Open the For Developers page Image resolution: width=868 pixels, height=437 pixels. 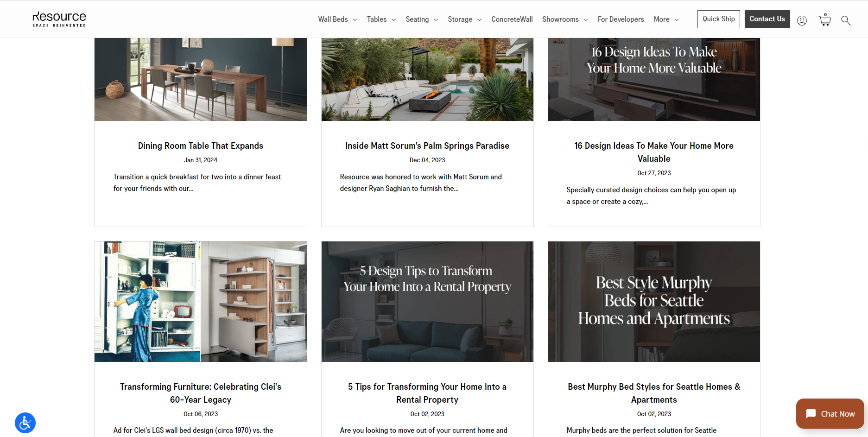tap(621, 19)
